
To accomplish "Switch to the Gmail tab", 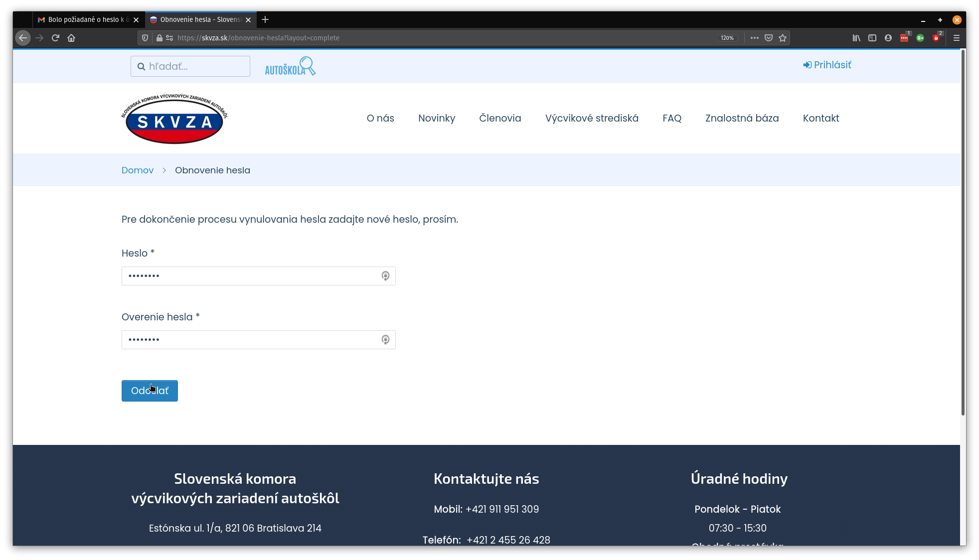I will coord(85,19).
